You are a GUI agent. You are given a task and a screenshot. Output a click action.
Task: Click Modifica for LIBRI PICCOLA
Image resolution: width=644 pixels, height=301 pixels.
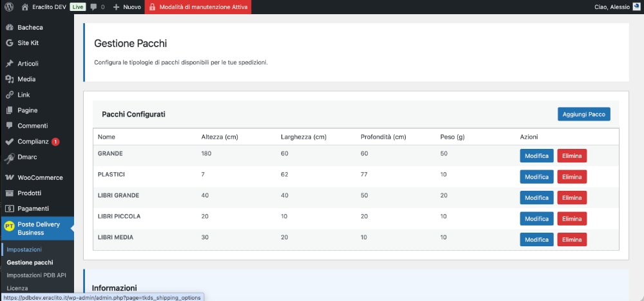point(536,218)
